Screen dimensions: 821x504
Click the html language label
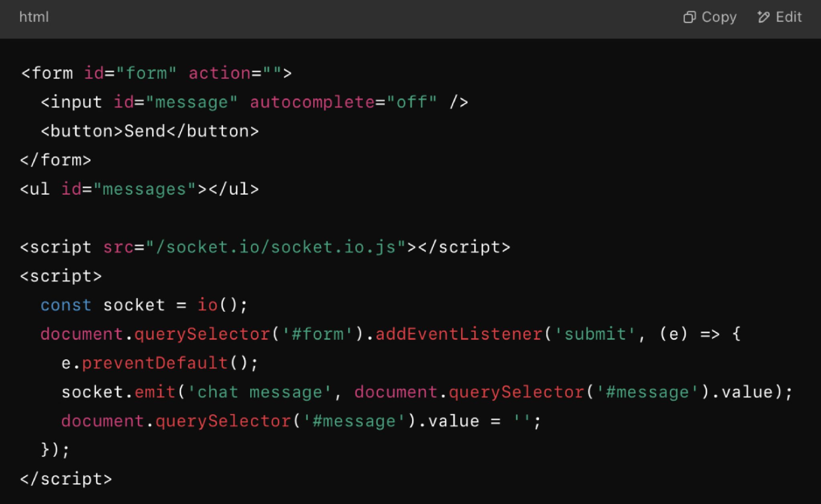tap(34, 17)
